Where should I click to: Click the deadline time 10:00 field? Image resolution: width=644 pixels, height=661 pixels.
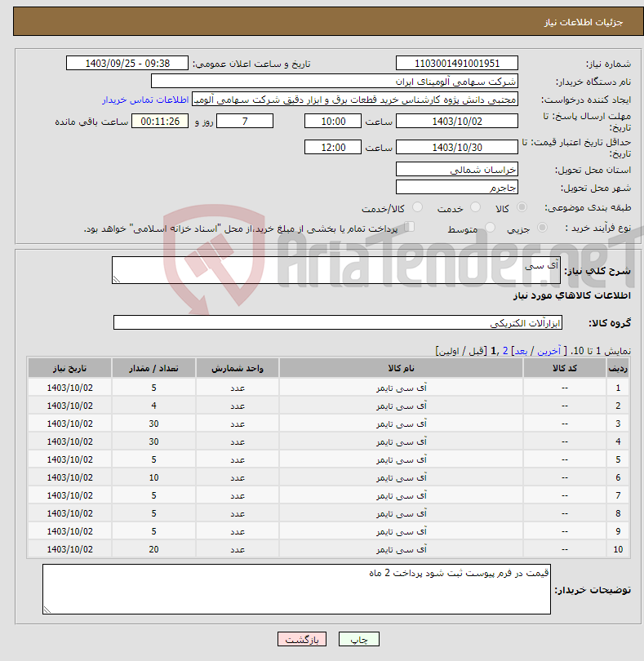click(333, 122)
